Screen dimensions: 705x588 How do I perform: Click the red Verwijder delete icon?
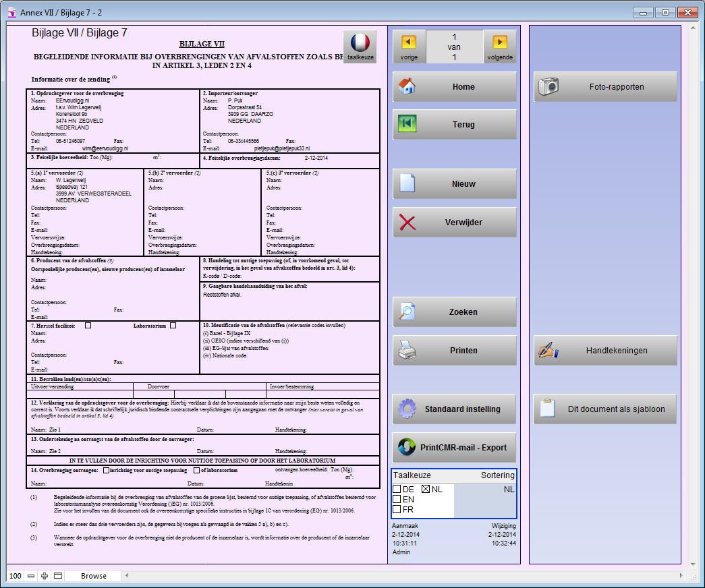click(407, 222)
